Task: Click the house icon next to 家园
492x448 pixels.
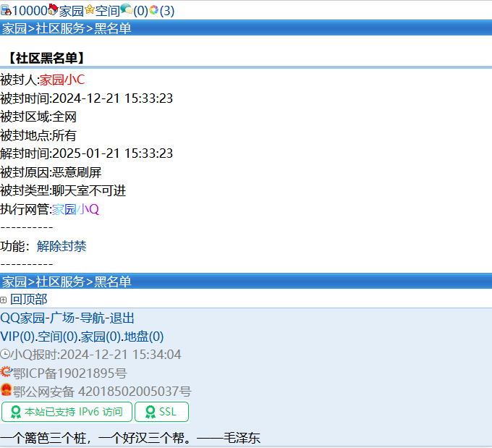Action: (53, 10)
